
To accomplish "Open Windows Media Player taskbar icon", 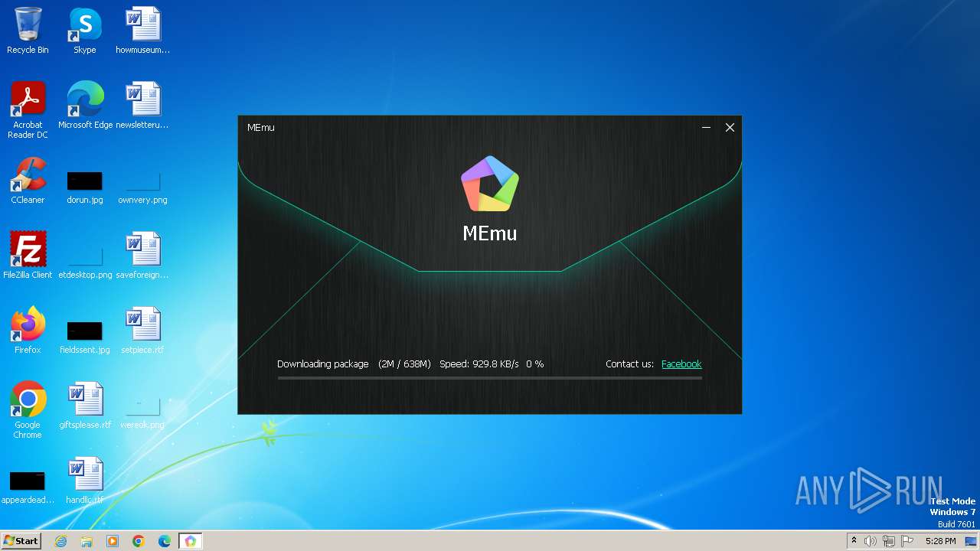I will point(113,541).
